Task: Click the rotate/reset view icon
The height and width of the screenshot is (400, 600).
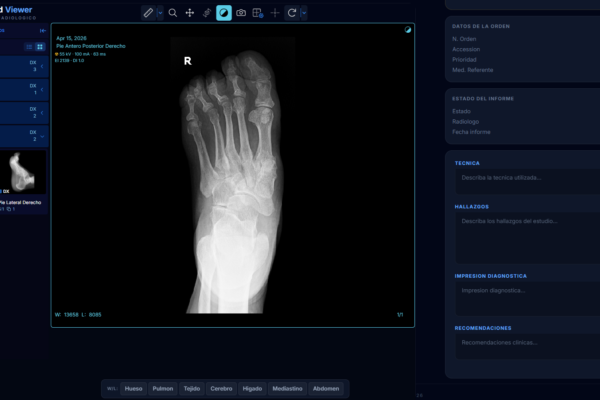Action: pos(291,13)
